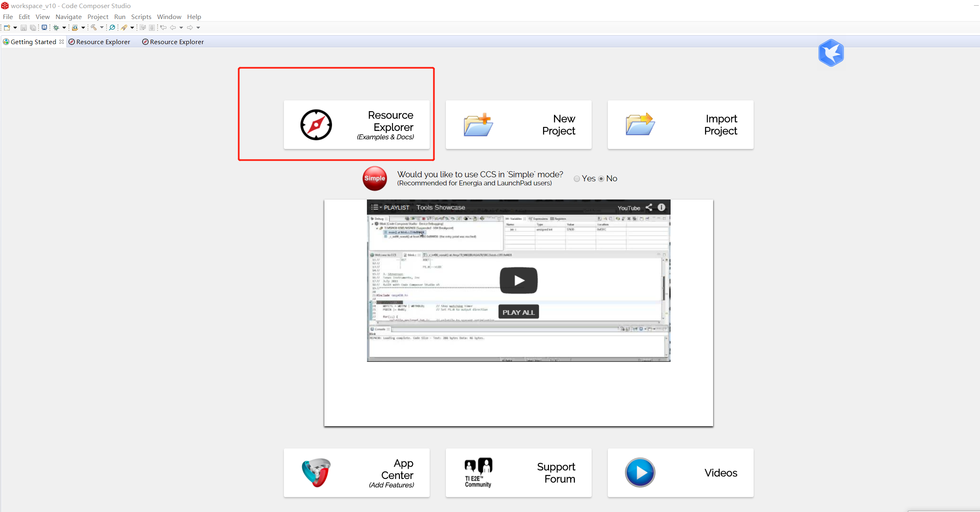
Task: Open the Window menu
Action: [169, 17]
